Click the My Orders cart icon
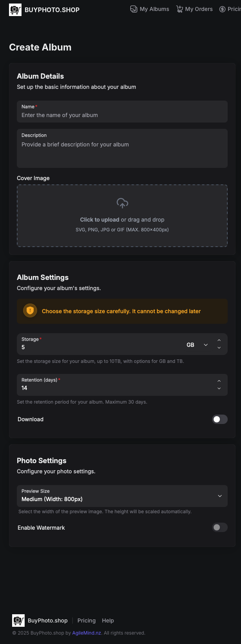This screenshot has width=241, height=644. (x=180, y=9)
